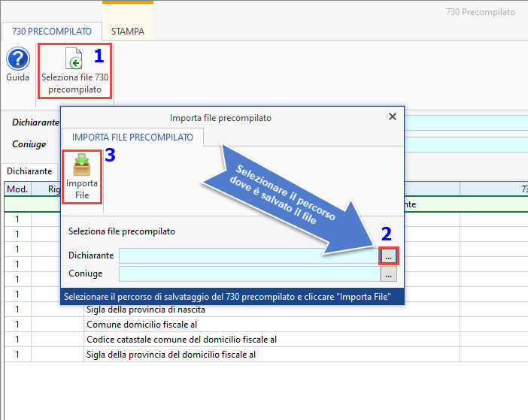Click the dialog status bar instruction text
This screenshot has width=528, height=420.
click(227, 297)
